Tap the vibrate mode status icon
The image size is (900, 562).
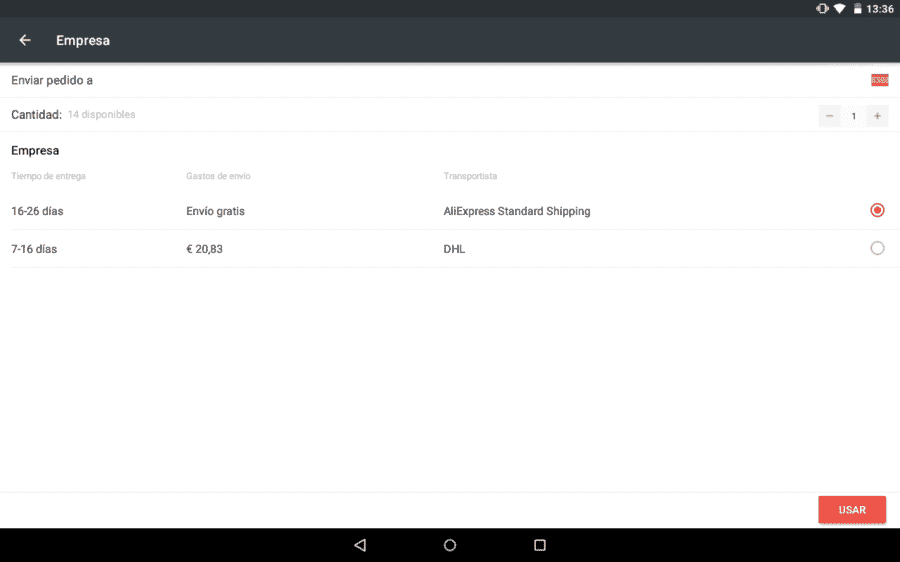click(x=822, y=9)
